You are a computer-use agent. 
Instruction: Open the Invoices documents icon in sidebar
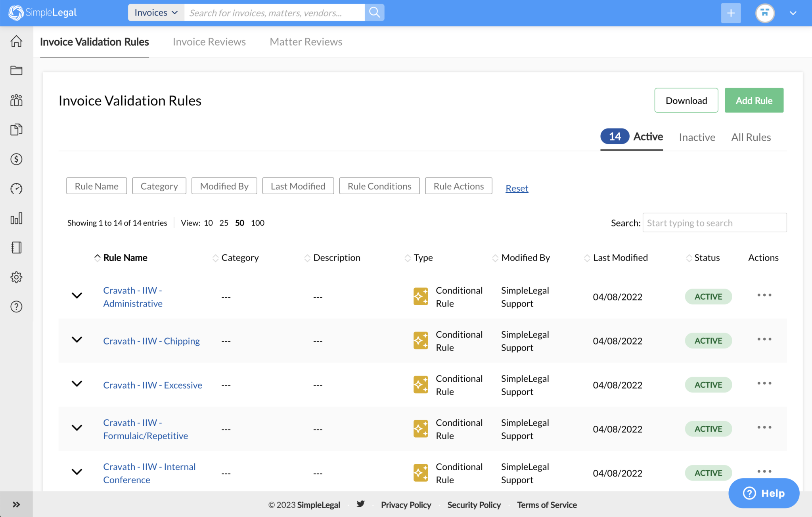[x=16, y=129]
